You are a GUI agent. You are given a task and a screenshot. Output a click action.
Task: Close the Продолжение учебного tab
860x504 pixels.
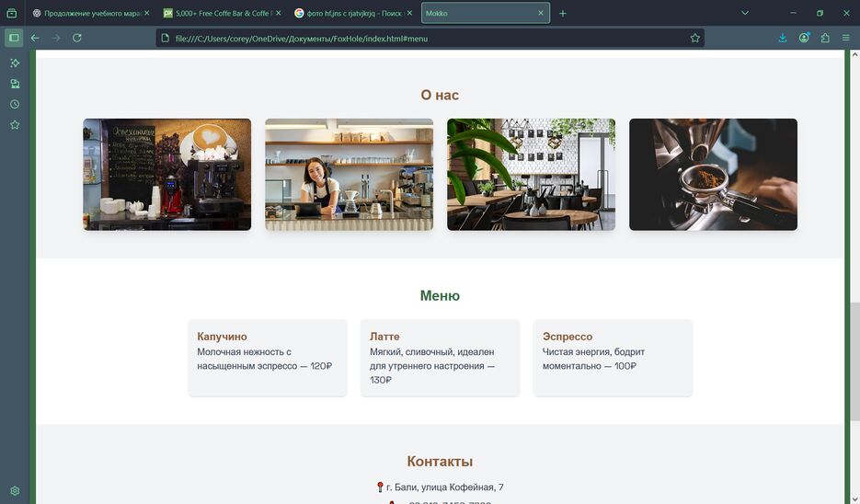(x=147, y=13)
